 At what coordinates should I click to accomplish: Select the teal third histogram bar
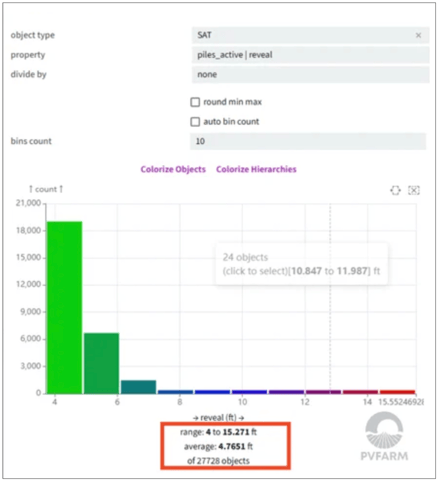point(138,387)
